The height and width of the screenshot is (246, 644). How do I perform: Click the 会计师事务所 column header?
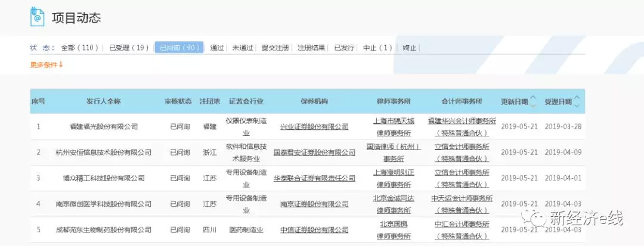tap(462, 102)
